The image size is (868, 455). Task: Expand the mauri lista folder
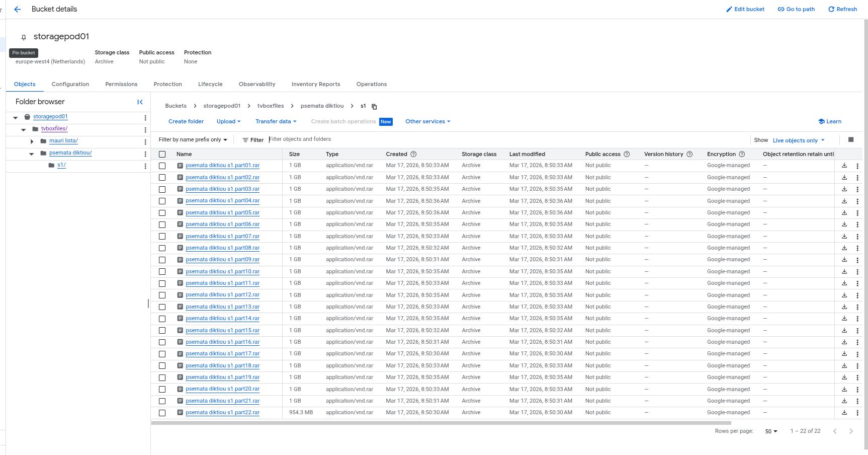point(32,141)
